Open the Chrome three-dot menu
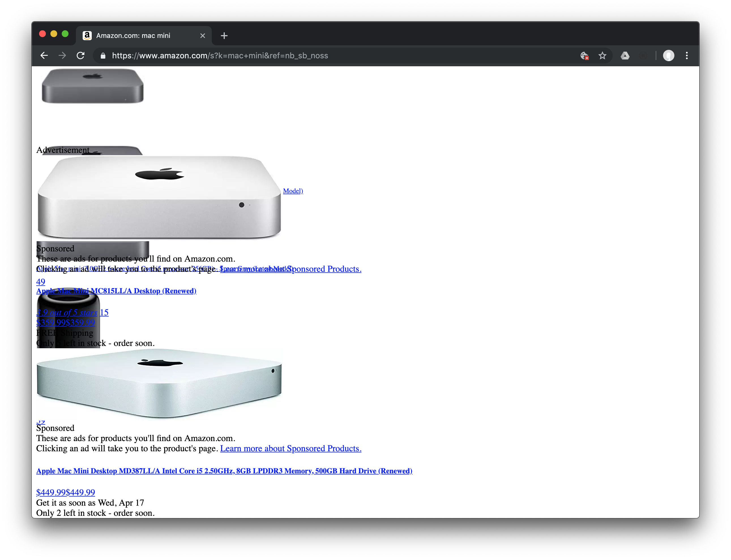The height and width of the screenshot is (560, 731). (687, 56)
